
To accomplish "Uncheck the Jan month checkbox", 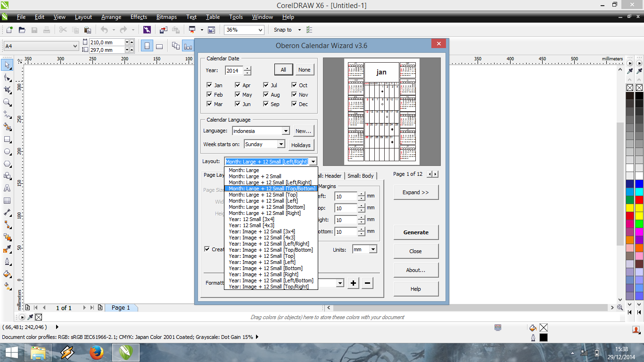I will (209, 85).
